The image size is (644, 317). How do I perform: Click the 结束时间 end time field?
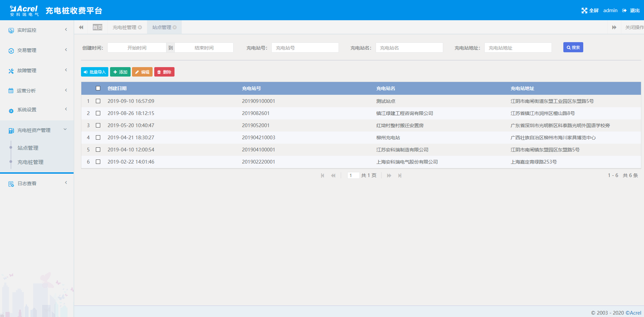(204, 48)
